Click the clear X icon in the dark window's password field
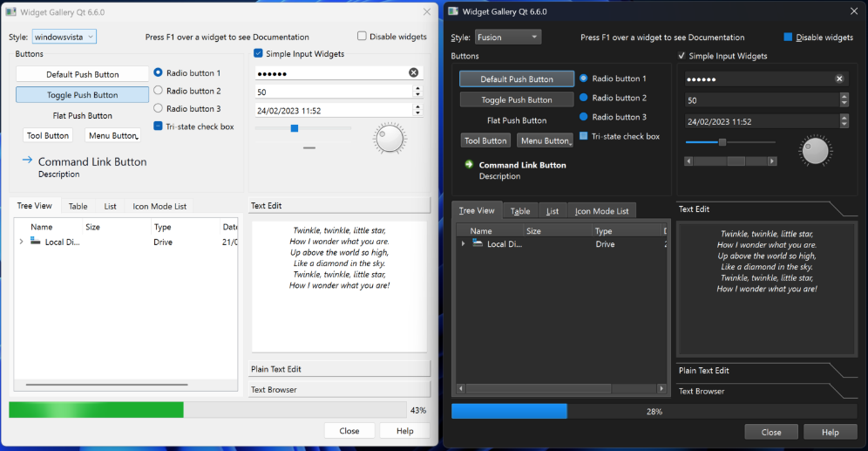This screenshot has height=451, width=868. click(839, 79)
